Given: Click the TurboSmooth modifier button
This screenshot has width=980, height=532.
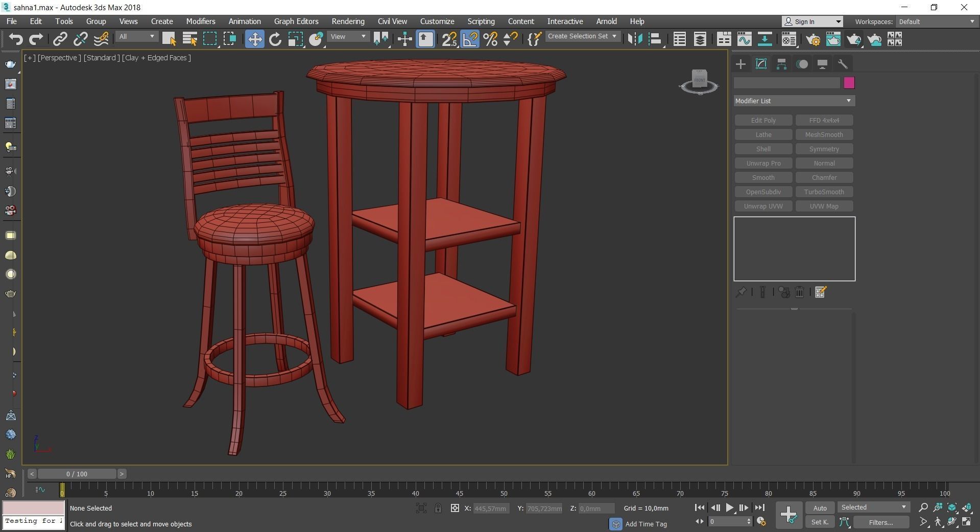Looking at the screenshot, I should (x=824, y=192).
